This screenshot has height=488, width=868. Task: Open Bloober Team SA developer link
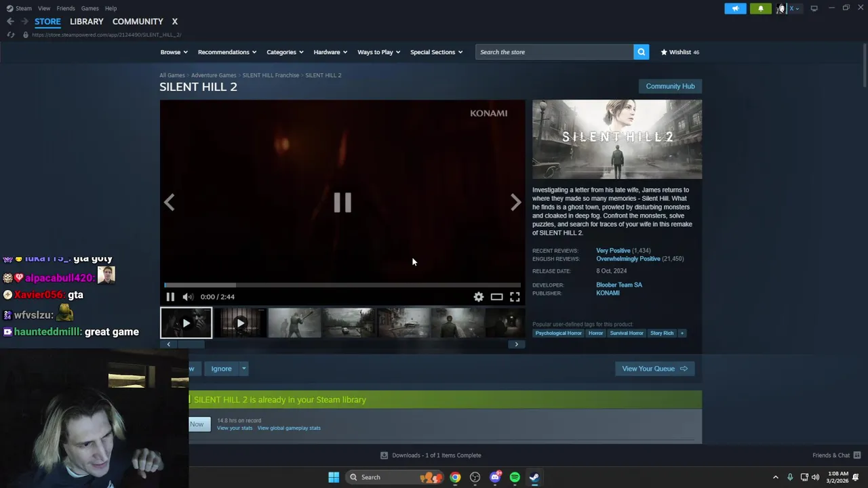point(619,285)
